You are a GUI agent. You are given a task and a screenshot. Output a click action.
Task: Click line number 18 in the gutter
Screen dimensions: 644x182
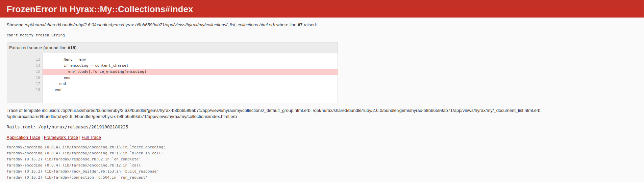tap(38, 90)
